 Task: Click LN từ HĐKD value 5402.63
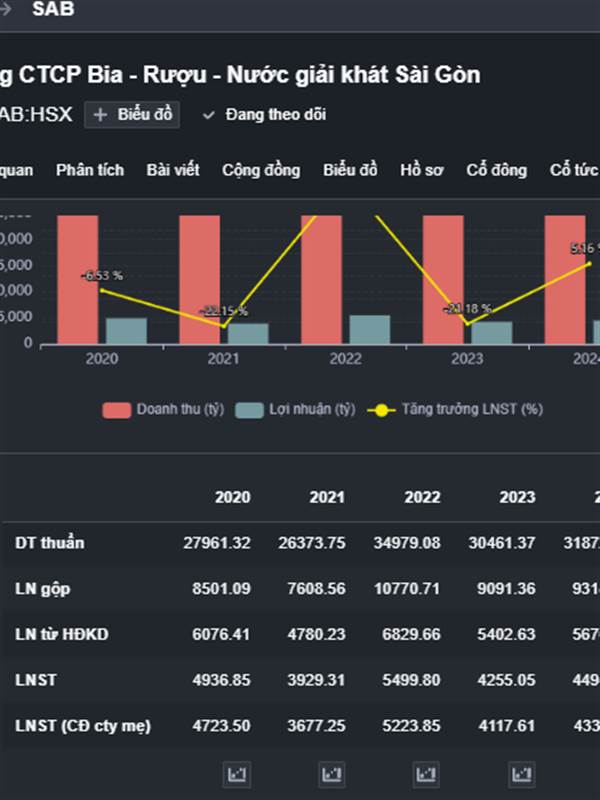[506, 634]
